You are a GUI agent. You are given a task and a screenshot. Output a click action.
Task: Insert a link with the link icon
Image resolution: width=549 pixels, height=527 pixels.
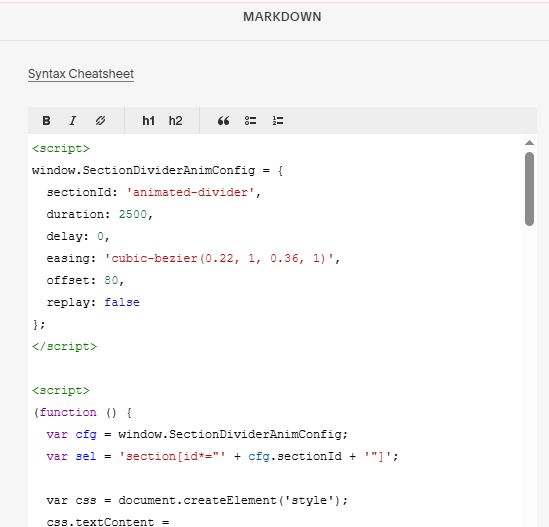click(100, 121)
